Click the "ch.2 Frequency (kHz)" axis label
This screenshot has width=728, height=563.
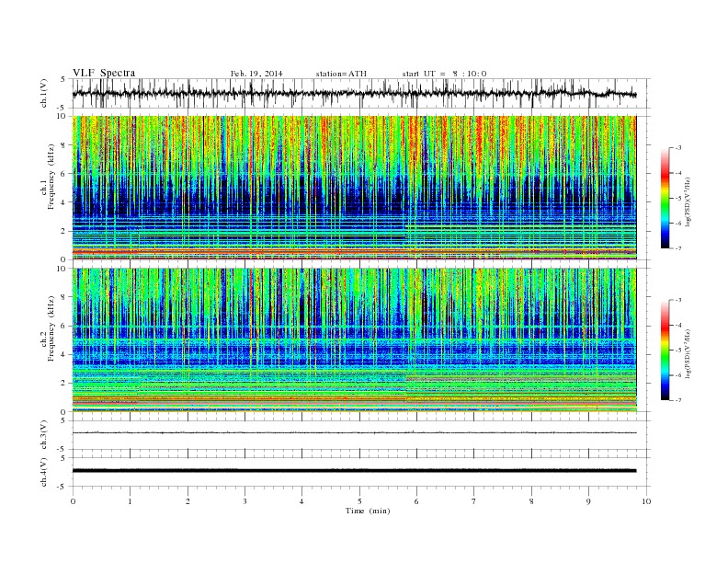point(48,327)
